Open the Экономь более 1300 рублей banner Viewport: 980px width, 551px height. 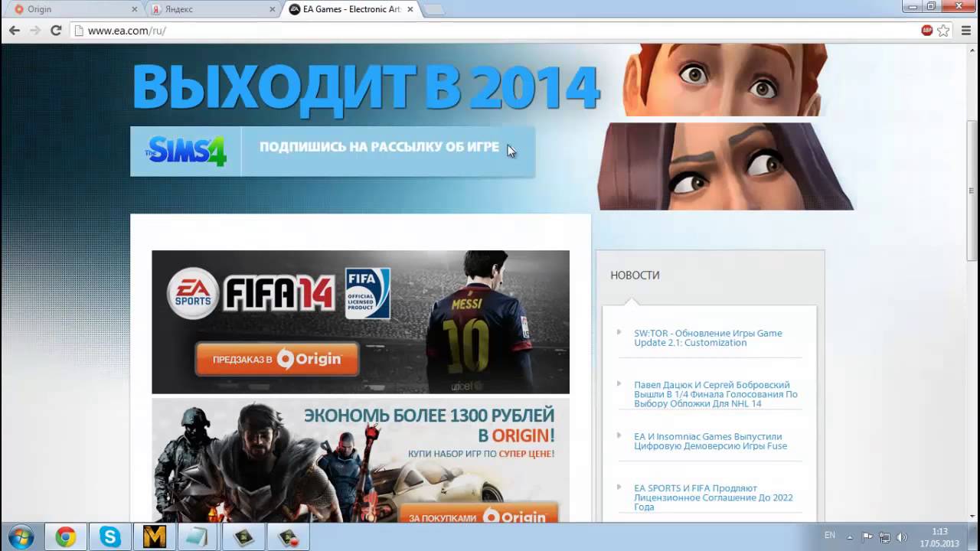[x=361, y=461]
